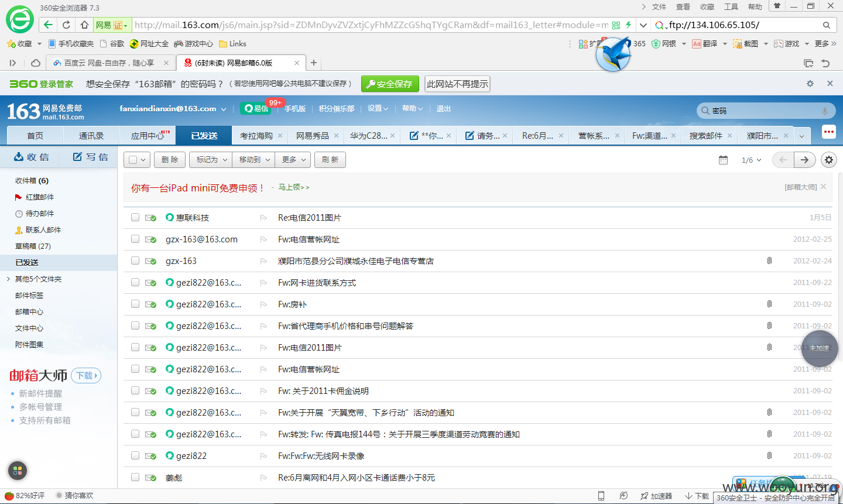The width and height of the screenshot is (843, 504).
Task: Open 下载 downloads in status bar
Action: point(697,496)
